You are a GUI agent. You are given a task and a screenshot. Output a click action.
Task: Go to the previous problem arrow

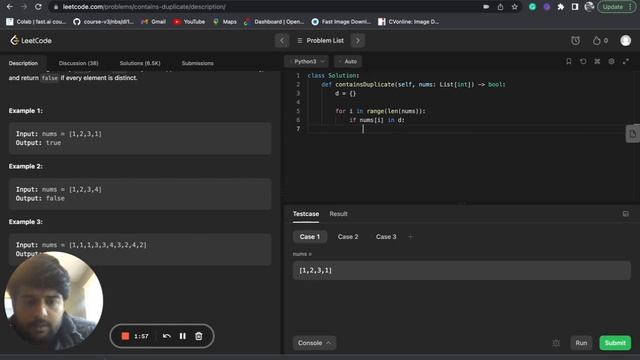tap(282, 40)
